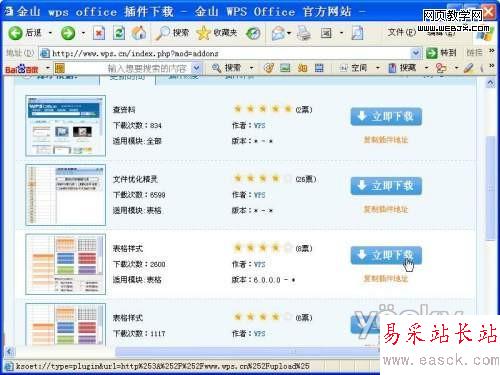Click the IE Back arrow button

15,33
